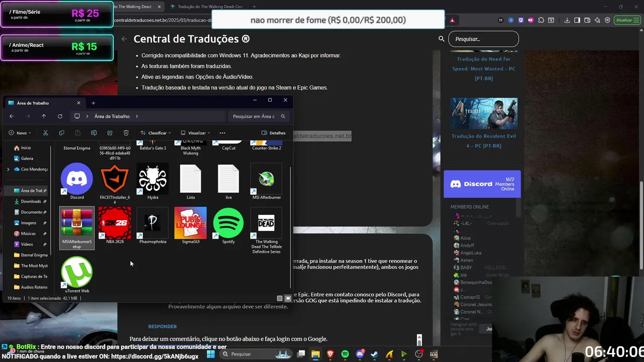
Task: Toggle the Detalhes pane in Explorer
Action: 274,133
